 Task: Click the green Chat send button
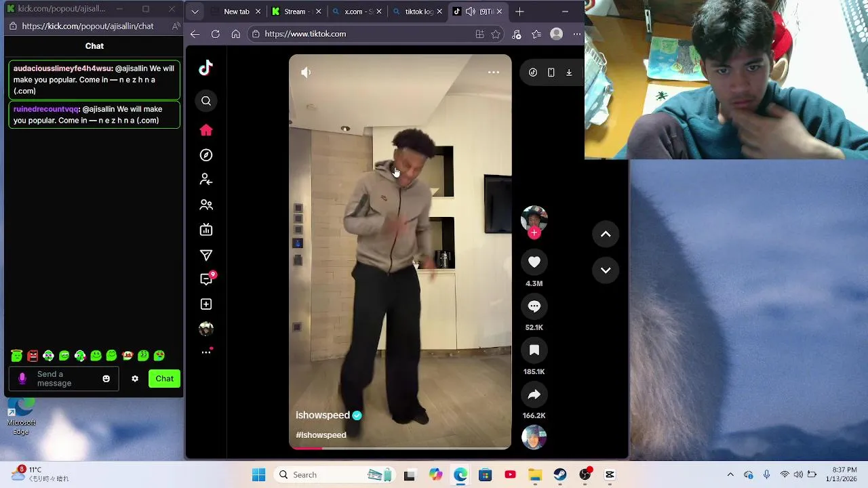pyautogui.click(x=165, y=379)
